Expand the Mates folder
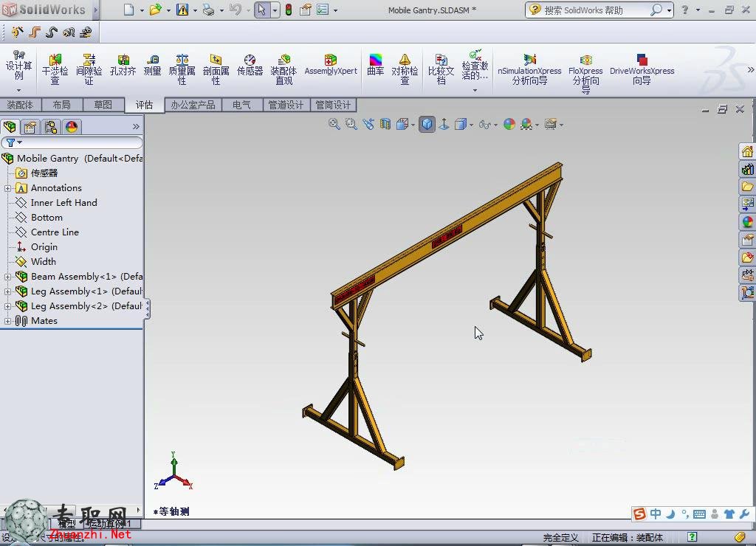This screenshot has width=756, height=546. point(7,322)
